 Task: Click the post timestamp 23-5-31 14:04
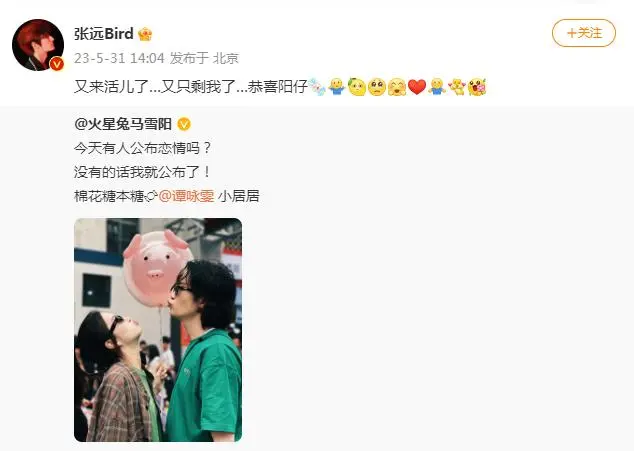119,58
